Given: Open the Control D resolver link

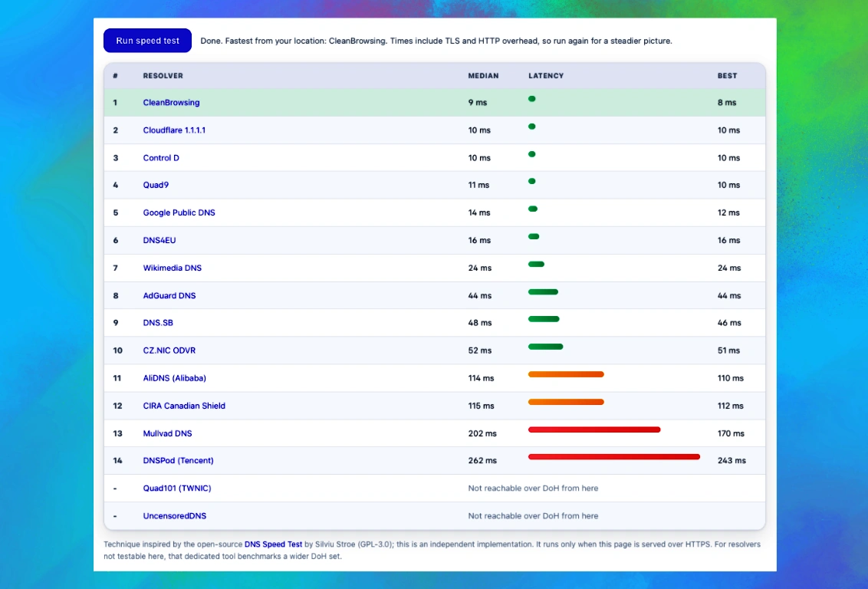Looking at the screenshot, I should (161, 158).
